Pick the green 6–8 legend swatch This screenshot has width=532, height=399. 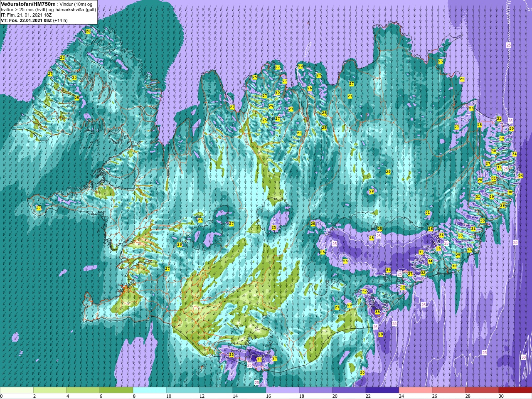(116, 390)
